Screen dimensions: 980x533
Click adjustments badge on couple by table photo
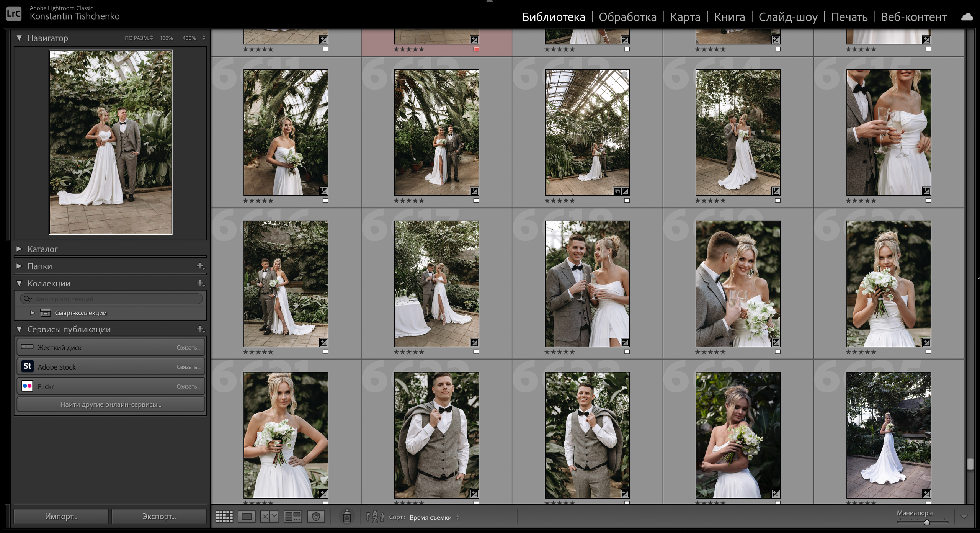(474, 342)
